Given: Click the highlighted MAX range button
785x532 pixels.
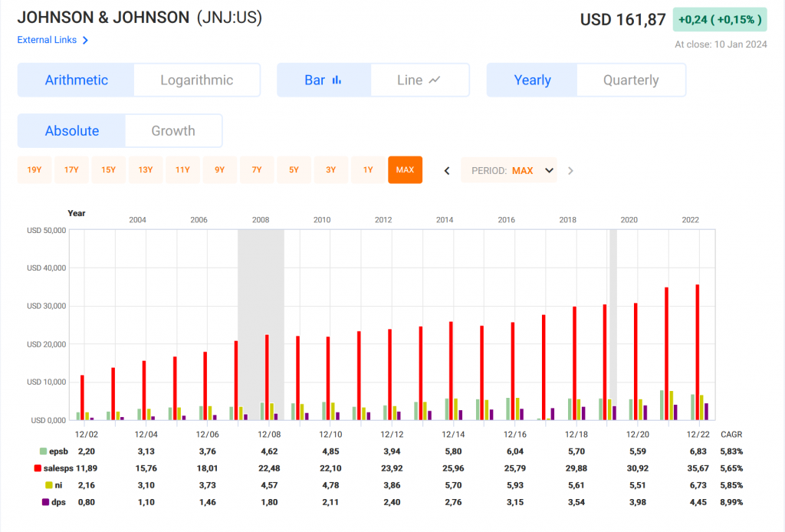Looking at the screenshot, I should pyautogui.click(x=405, y=170).
